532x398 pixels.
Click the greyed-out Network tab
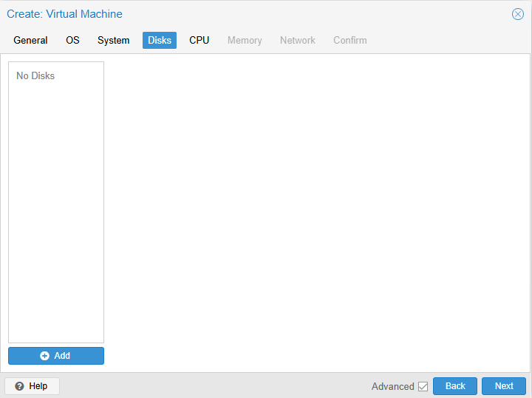[298, 41]
